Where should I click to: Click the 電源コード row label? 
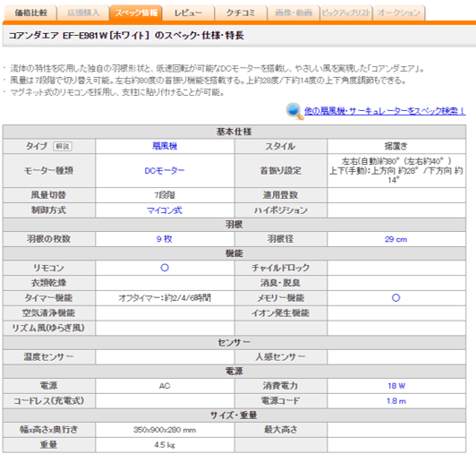click(281, 401)
